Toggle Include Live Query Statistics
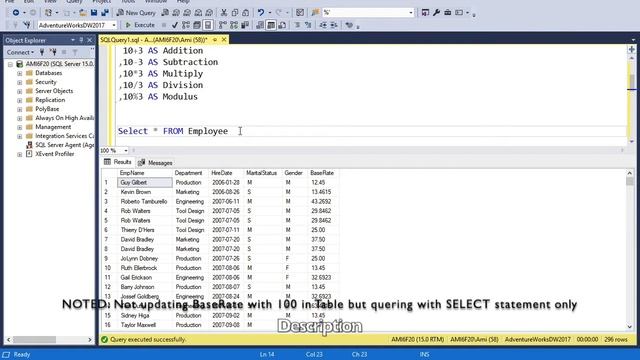The width and height of the screenshot is (640, 360). pos(234,25)
